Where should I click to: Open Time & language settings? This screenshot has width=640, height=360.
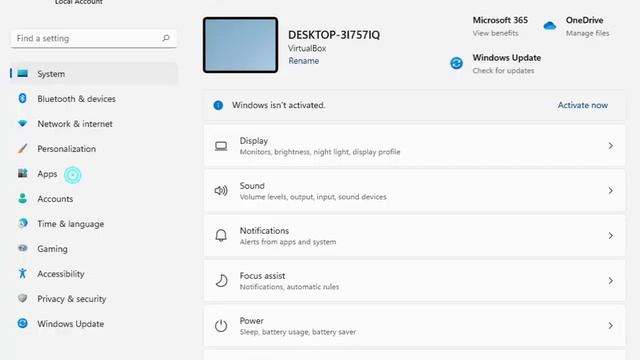click(x=94, y=224)
